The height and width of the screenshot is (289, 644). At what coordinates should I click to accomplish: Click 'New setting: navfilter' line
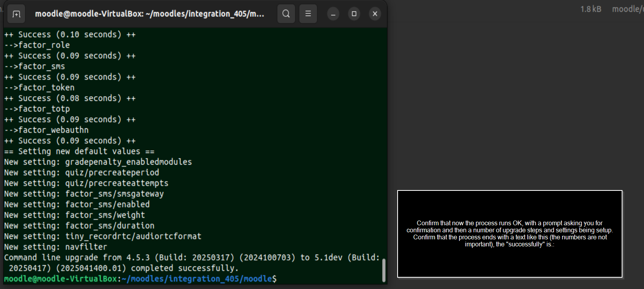click(x=56, y=247)
